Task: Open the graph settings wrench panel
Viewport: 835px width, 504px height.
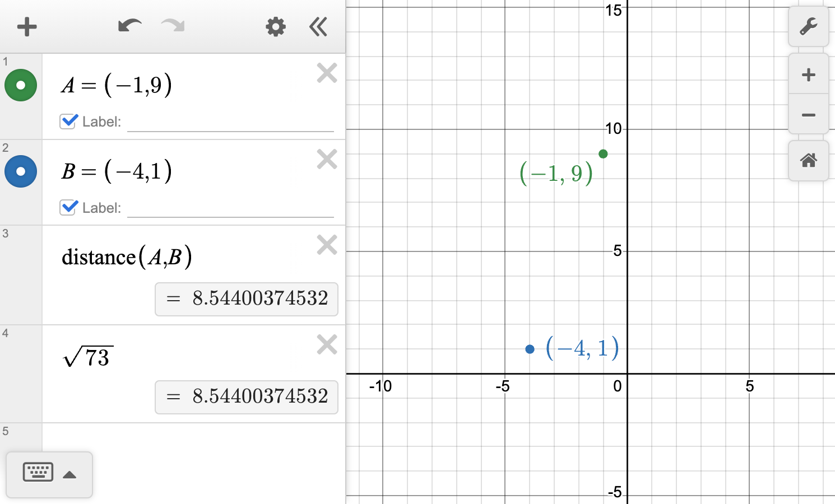Action: (809, 26)
